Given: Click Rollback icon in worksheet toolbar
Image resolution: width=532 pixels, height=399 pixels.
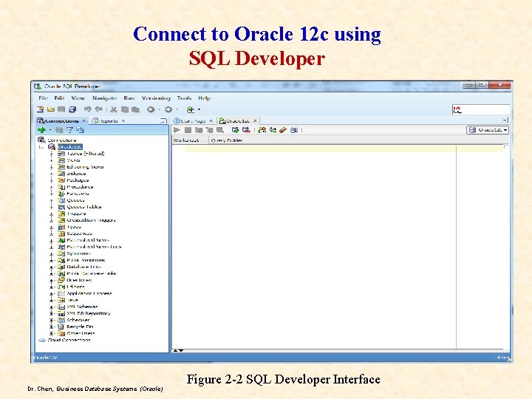Looking at the screenshot, I should coord(246,130).
